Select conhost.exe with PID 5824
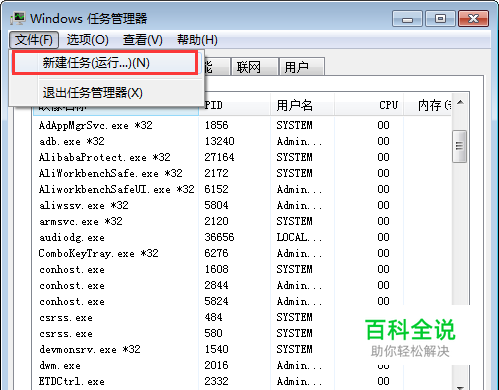 click(x=72, y=301)
